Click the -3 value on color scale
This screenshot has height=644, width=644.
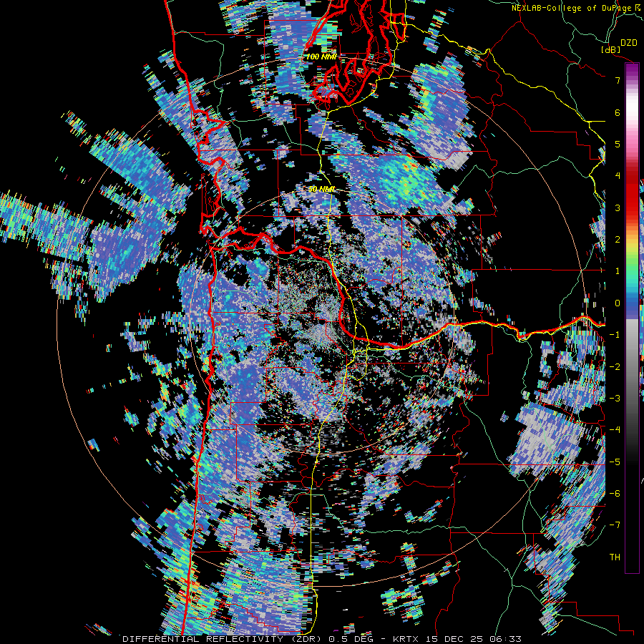coord(615,399)
